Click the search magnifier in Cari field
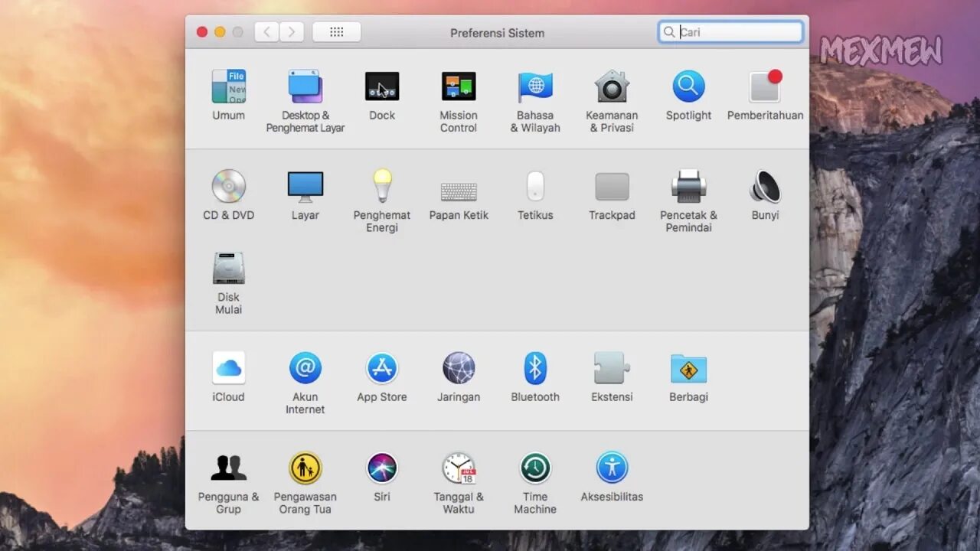Image resolution: width=980 pixels, height=551 pixels. (x=669, y=32)
